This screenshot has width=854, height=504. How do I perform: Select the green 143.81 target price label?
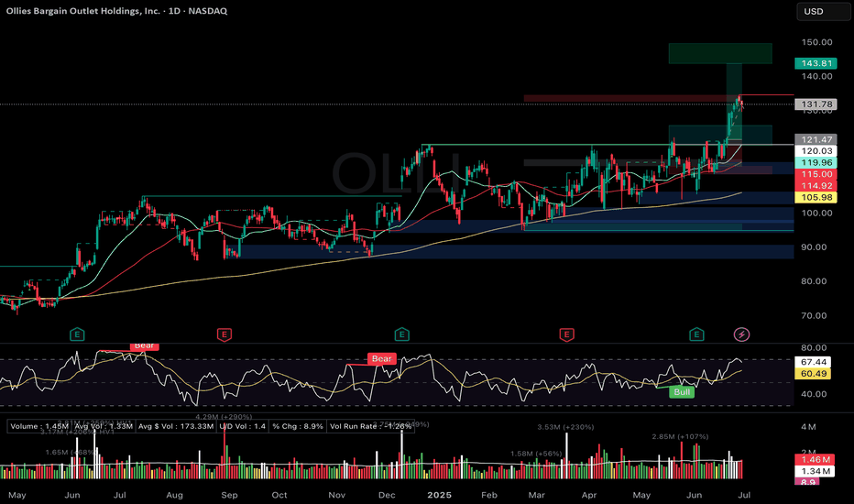pos(816,63)
